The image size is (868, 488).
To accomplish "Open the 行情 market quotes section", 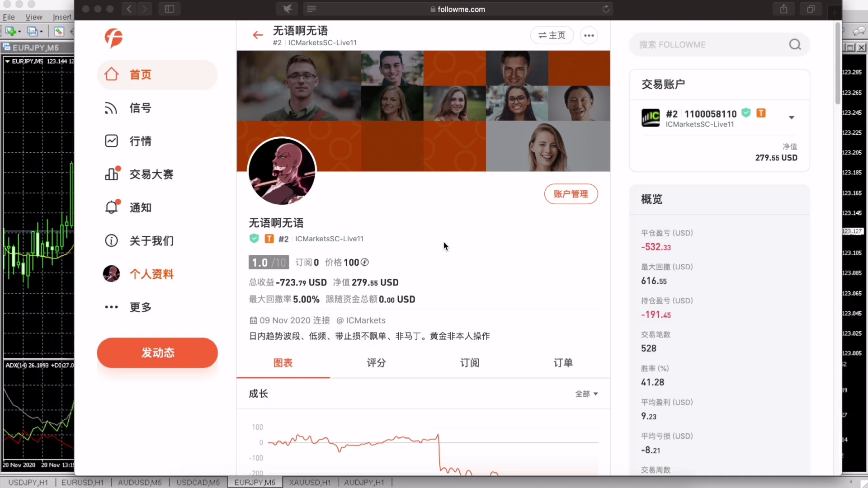I will pyautogui.click(x=140, y=141).
